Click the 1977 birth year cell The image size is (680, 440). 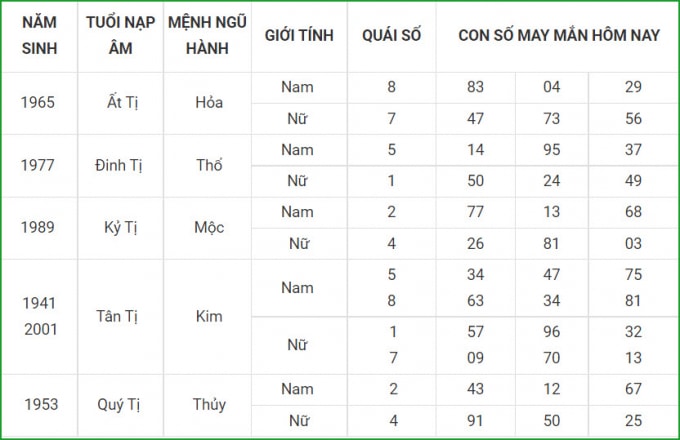tap(38, 165)
